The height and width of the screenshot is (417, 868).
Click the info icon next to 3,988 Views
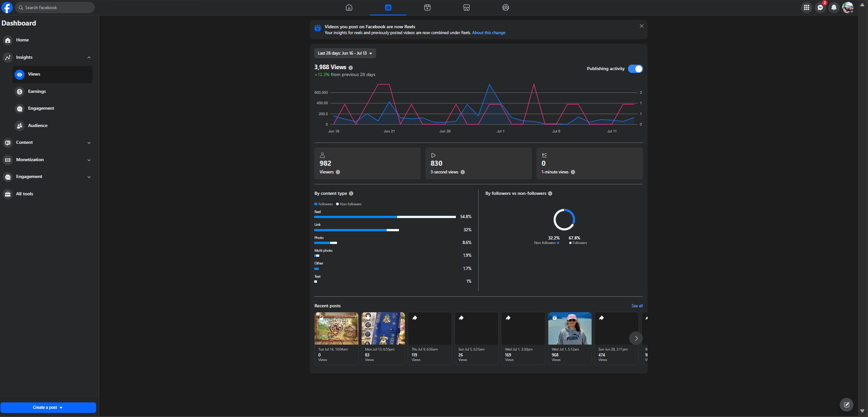point(351,68)
